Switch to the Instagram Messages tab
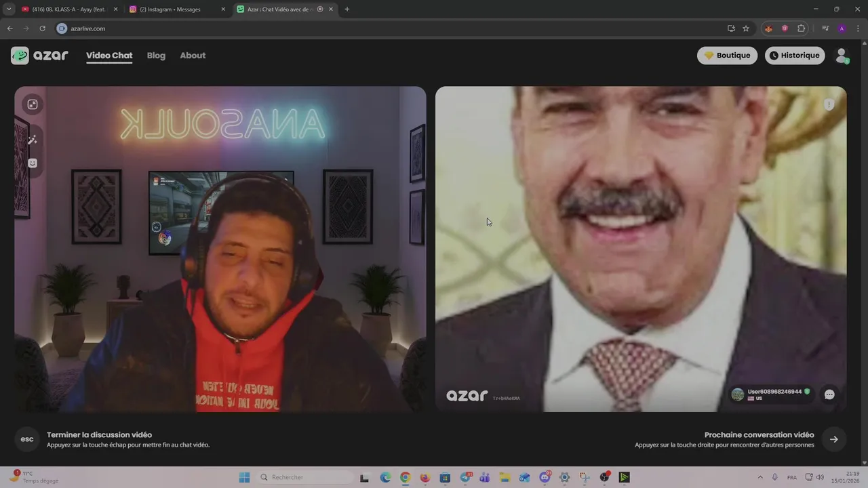 point(178,9)
